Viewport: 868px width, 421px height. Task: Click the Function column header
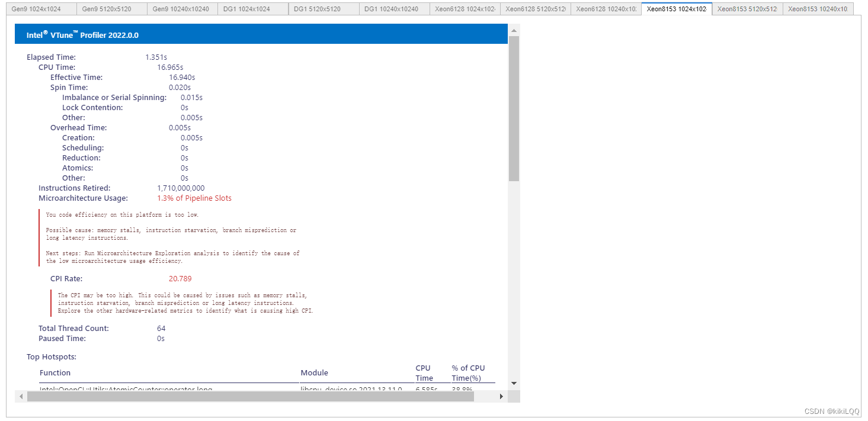click(55, 373)
